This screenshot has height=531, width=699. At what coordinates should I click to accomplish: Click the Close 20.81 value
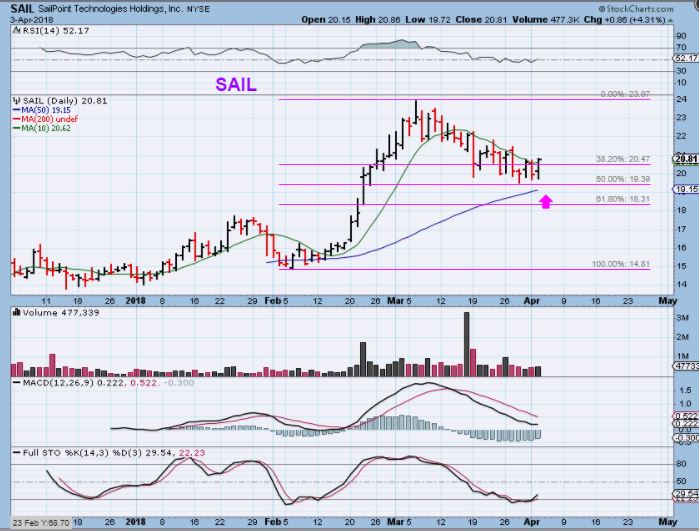tap(480, 20)
